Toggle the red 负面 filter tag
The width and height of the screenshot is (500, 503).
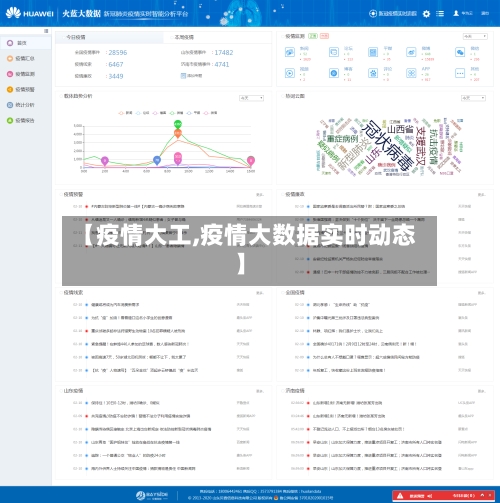click(324, 36)
